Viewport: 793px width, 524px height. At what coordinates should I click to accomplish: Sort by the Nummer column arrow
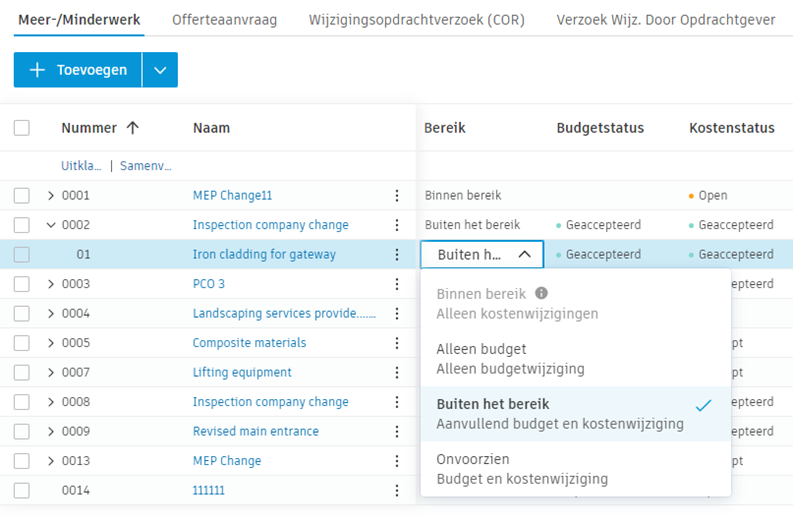[132, 128]
